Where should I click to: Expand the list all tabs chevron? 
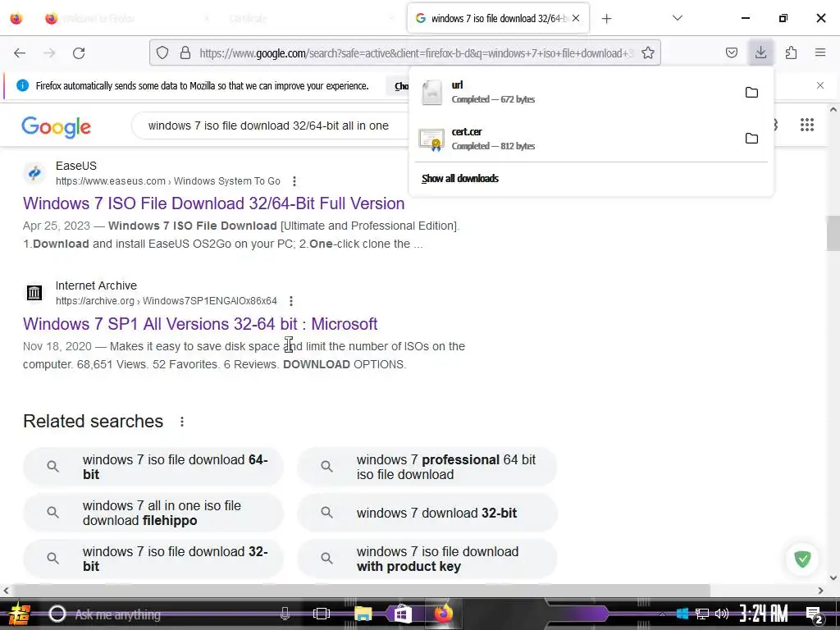click(677, 18)
